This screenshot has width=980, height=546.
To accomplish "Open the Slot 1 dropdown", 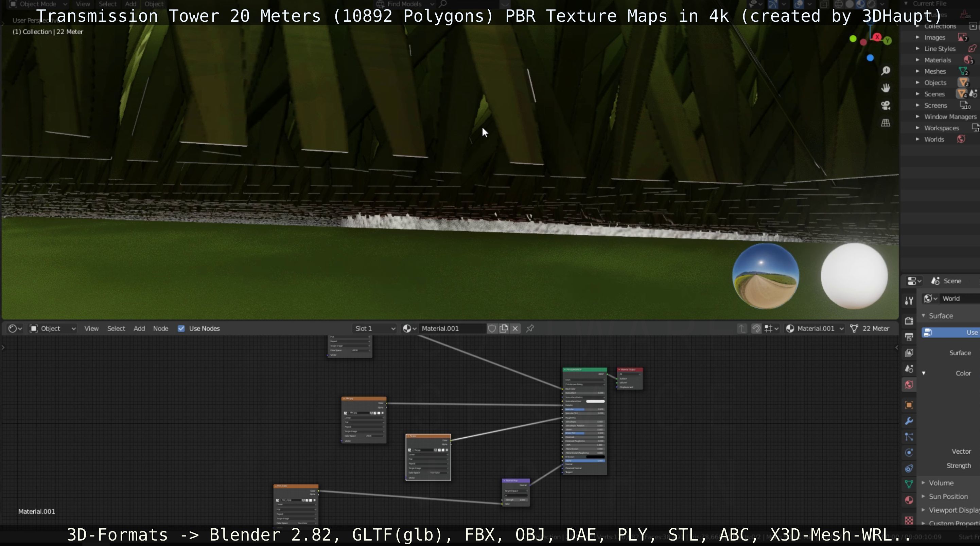I will coord(375,328).
